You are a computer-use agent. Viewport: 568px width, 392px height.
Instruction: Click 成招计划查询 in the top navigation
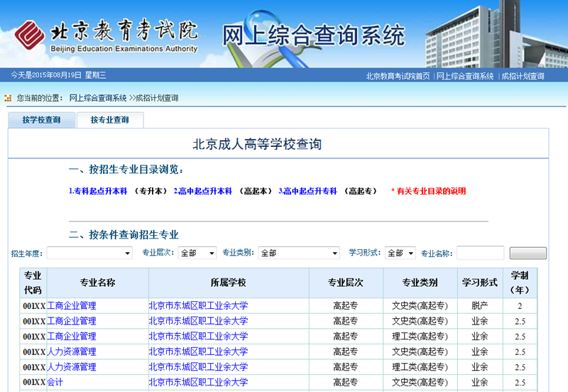(x=523, y=77)
